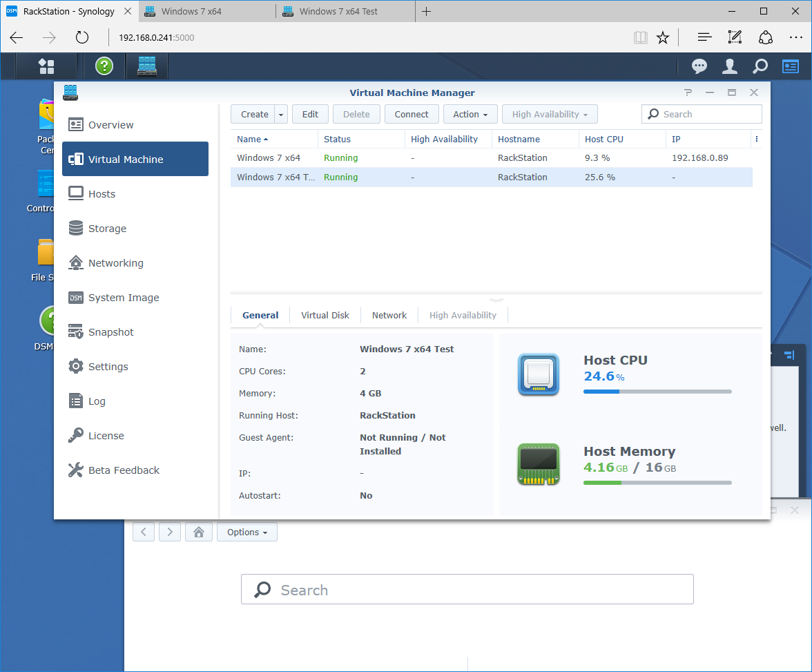Switch to the Virtual Disk tab
The height and width of the screenshot is (672, 812).
(x=325, y=315)
